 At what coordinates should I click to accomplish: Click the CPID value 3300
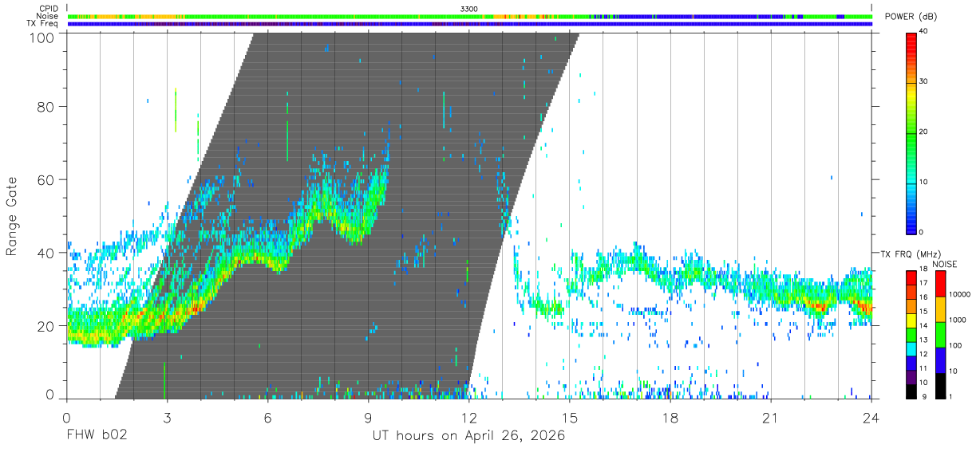(x=469, y=8)
